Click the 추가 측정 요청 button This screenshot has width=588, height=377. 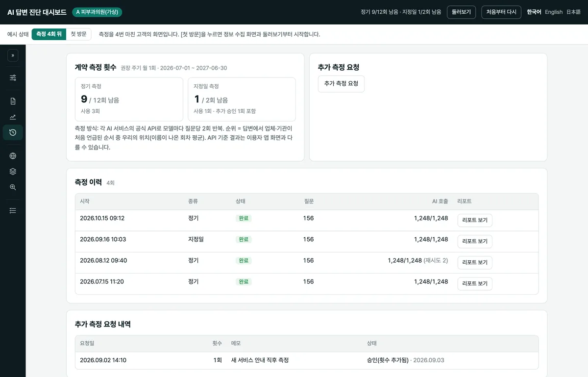341,84
